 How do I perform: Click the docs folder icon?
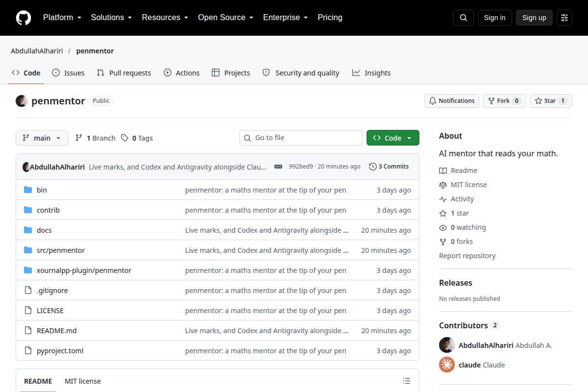tap(28, 230)
